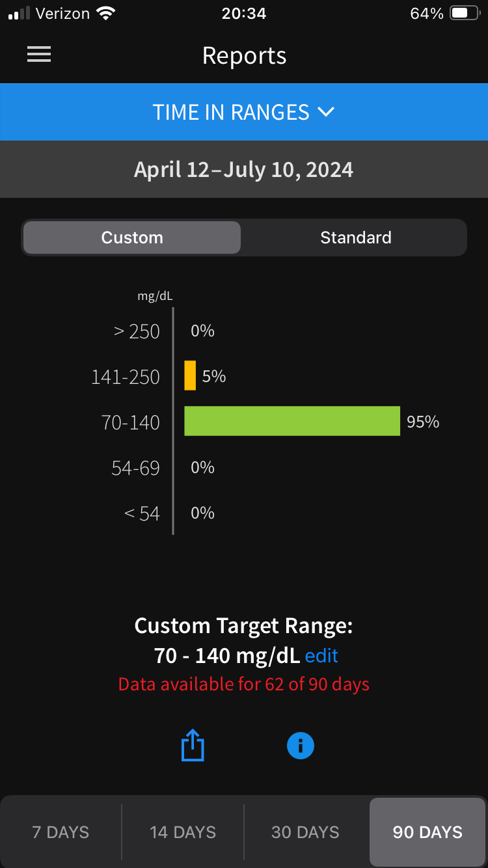Tap the Reports page title
The width and height of the screenshot is (488, 868).
pyautogui.click(x=244, y=56)
